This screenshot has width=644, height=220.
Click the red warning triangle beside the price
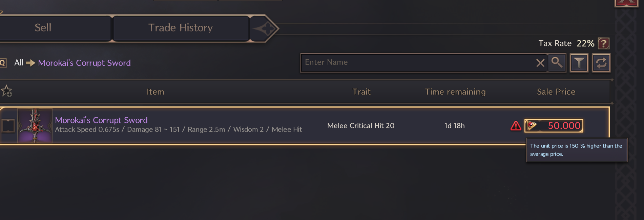click(x=516, y=126)
